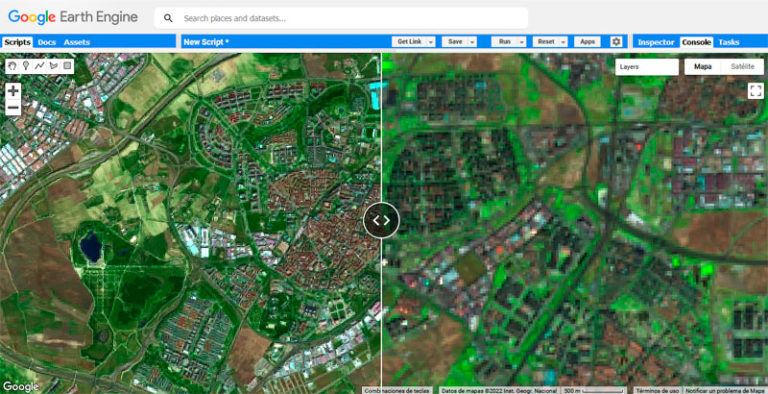Viewport: 768px width, 394px height.
Task: Click the Reset button
Action: coord(546,42)
